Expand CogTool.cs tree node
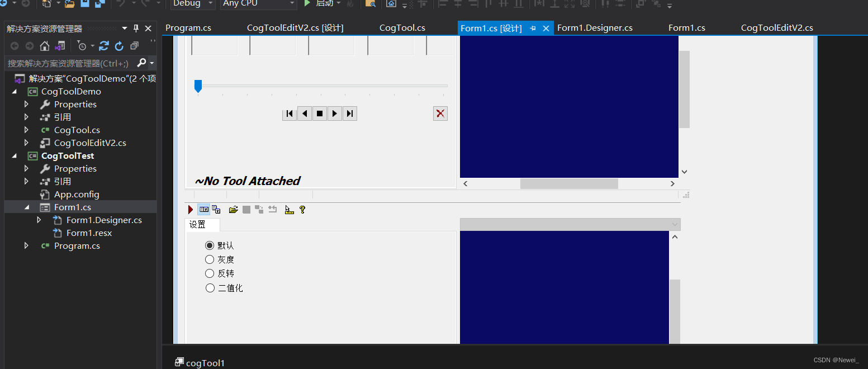 (26, 130)
